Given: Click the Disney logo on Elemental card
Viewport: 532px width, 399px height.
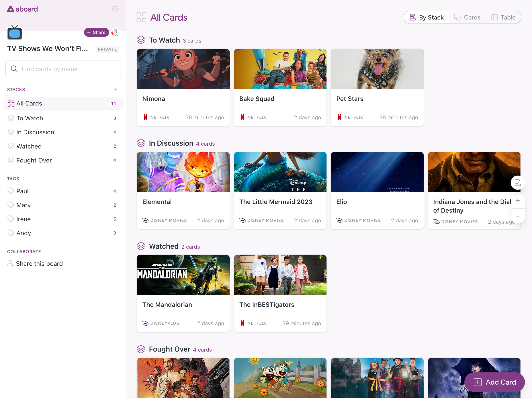Looking at the screenshot, I should (145, 220).
